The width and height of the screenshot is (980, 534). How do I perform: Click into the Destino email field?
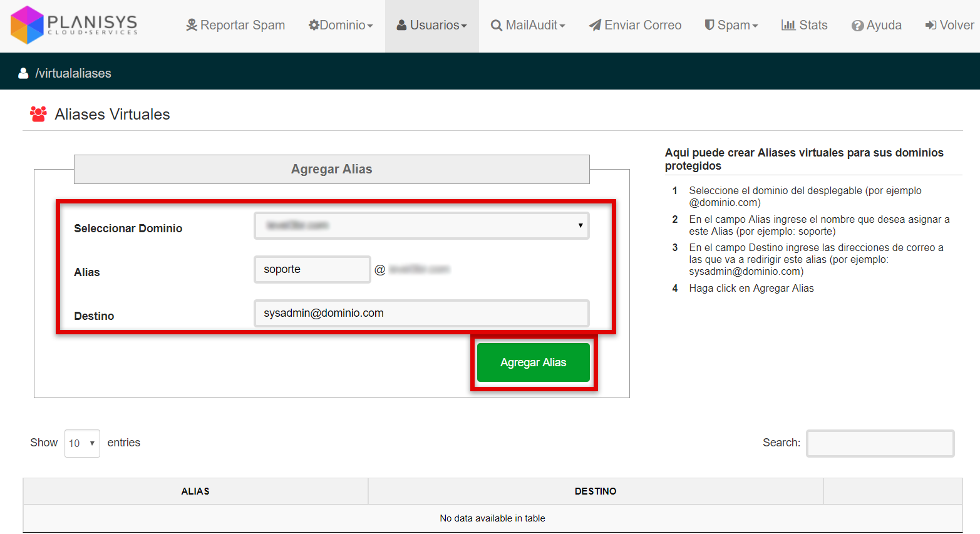tap(421, 313)
